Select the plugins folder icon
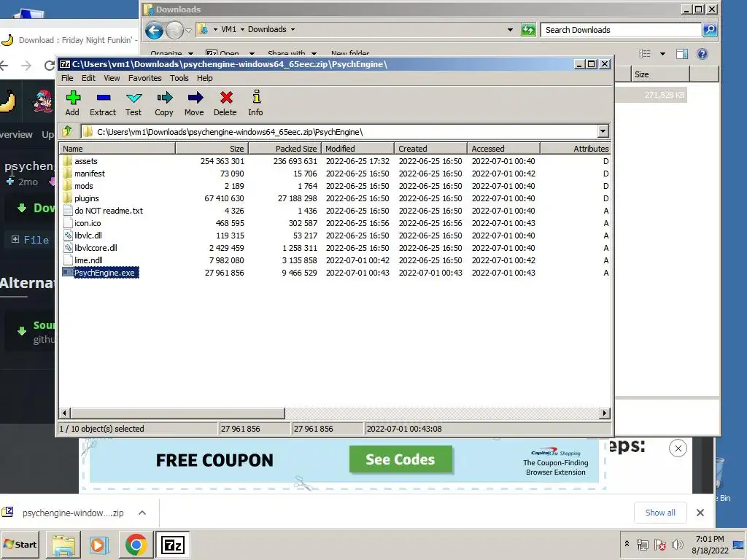This screenshot has height=560, width=747. 68,198
